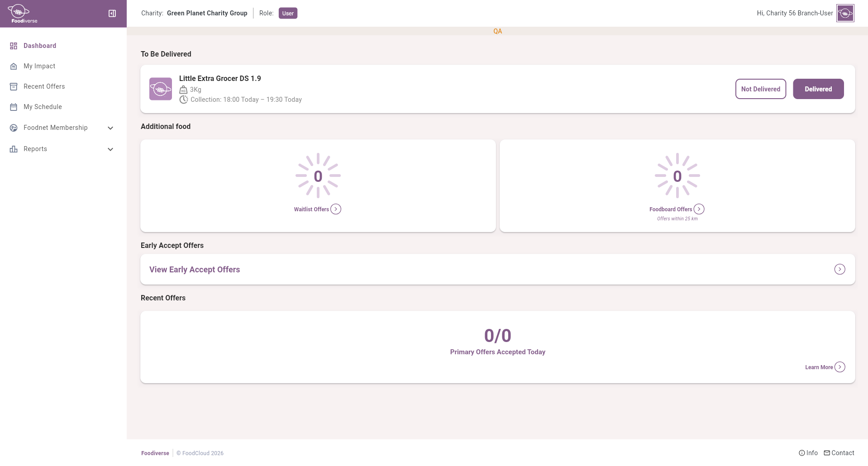Click the Dashboard grid icon
This screenshot has height=466, width=868.
14,46
